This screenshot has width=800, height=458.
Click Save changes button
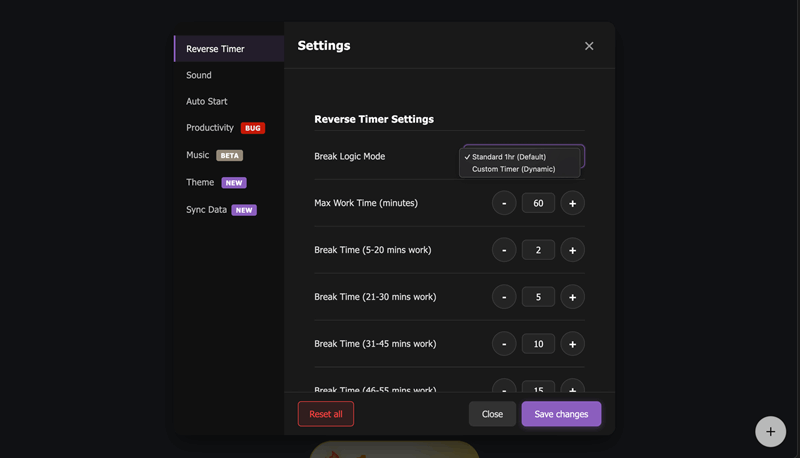pyautogui.click(x=561, y=414)
